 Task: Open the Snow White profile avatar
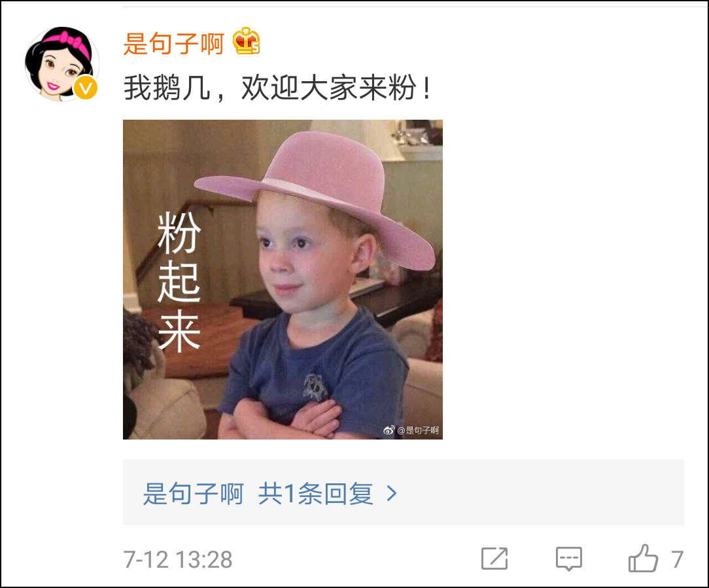coord(61,64)
